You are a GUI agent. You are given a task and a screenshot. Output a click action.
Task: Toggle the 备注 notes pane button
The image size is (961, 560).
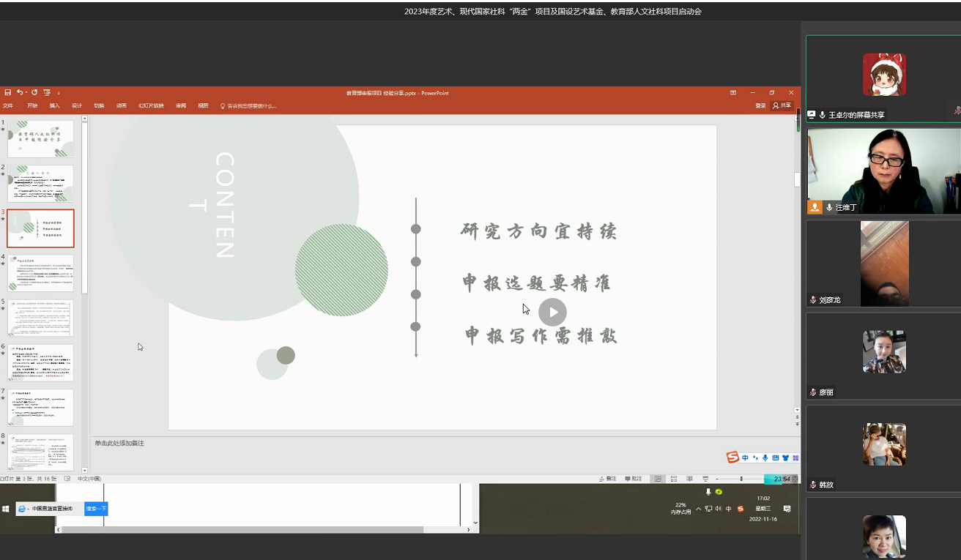[607, 479]
